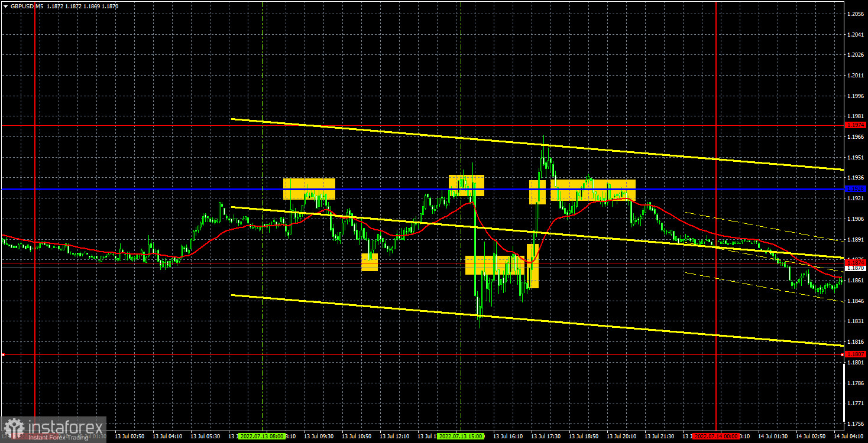The height and width of the screenshot is (443, 868).
Task: Click the 1.1756 price axis label
Action: pos(856,424)
